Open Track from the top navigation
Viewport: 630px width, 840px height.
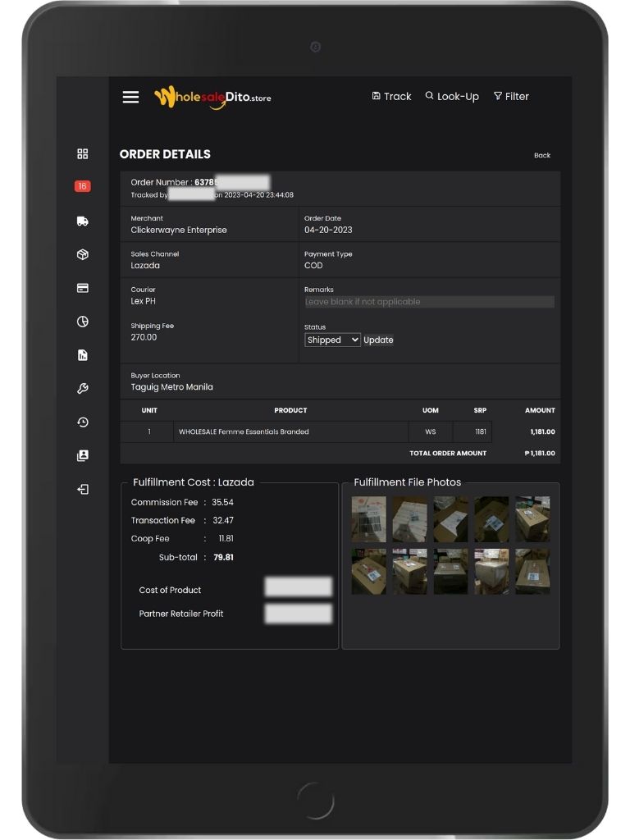click(391, 97)
